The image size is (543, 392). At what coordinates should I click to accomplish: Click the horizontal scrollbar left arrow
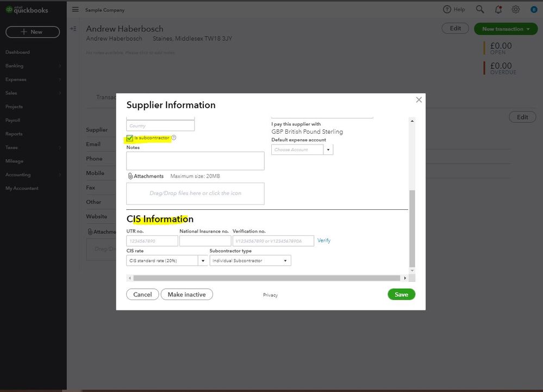point(130,278)
